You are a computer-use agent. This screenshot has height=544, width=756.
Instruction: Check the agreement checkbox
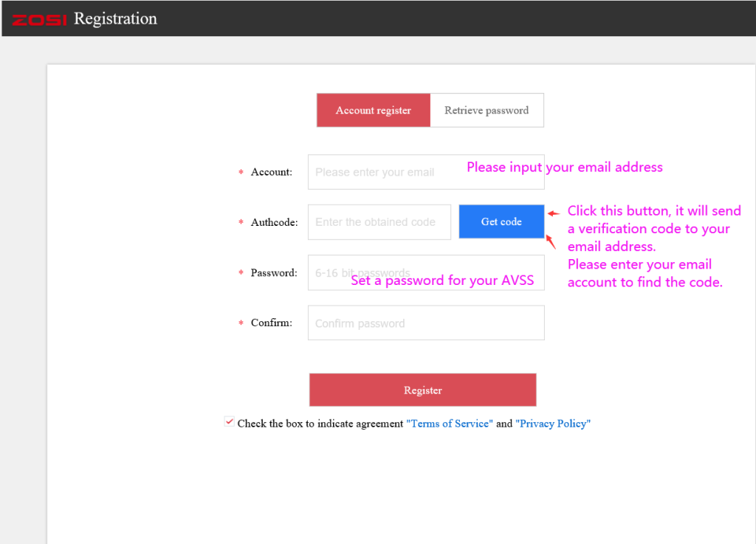[229, 421]
